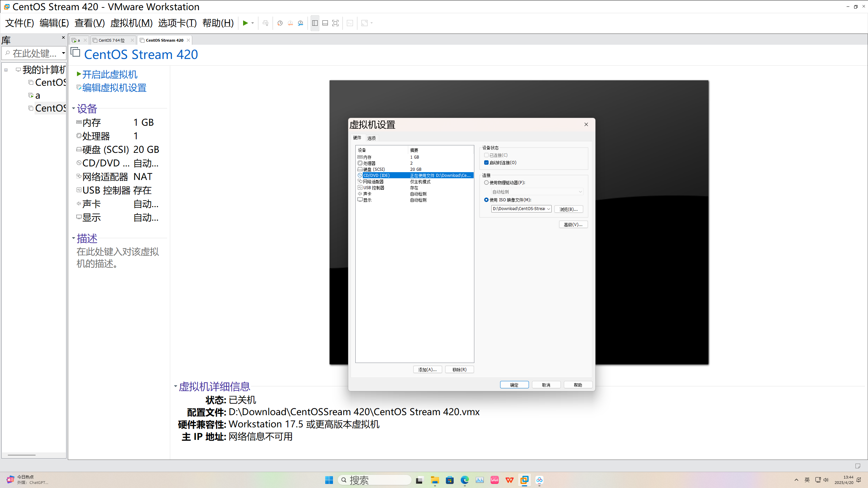Viewport: 868px width, 488px height.
Task: Click the full screen mode icon
Action: 335,23
